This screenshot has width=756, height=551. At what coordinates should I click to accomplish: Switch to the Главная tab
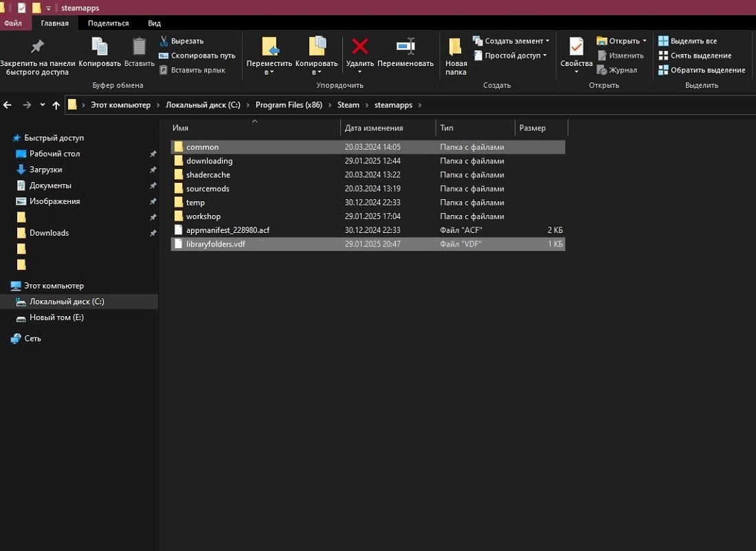click(54, 23)
